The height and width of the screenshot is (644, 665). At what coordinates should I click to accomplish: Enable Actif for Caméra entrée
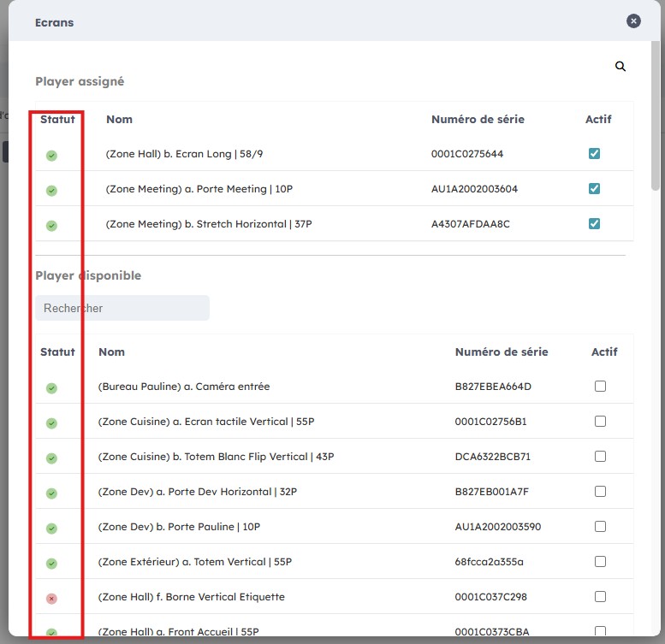click(600, 387)
